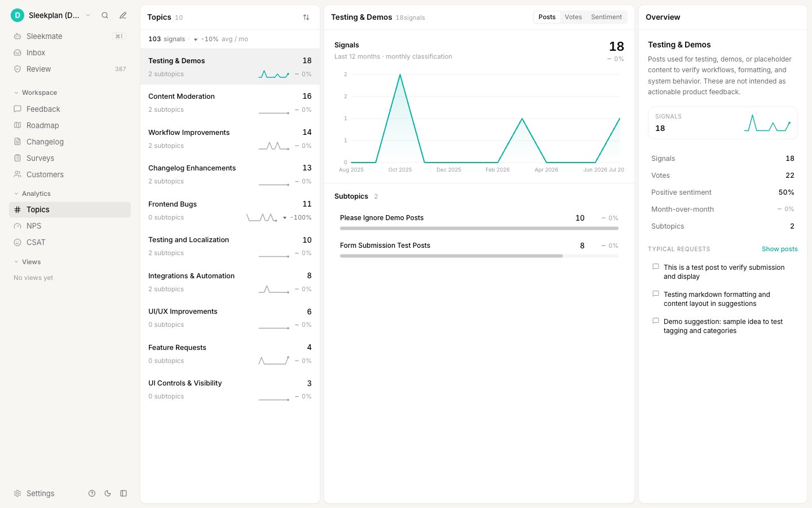812x508 pixels.
Task: Open the search icon in sidebar header
Action: (105, 15)
